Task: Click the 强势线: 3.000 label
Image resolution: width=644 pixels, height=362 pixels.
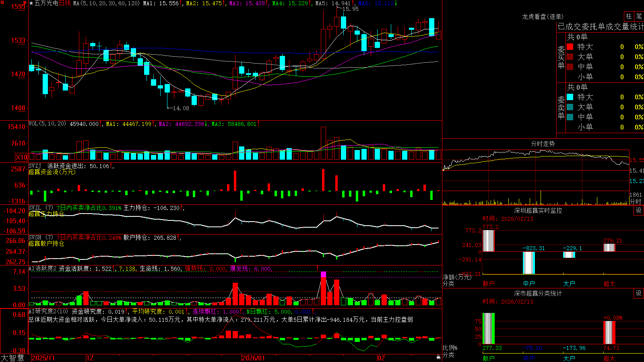Action: point(205,268)
